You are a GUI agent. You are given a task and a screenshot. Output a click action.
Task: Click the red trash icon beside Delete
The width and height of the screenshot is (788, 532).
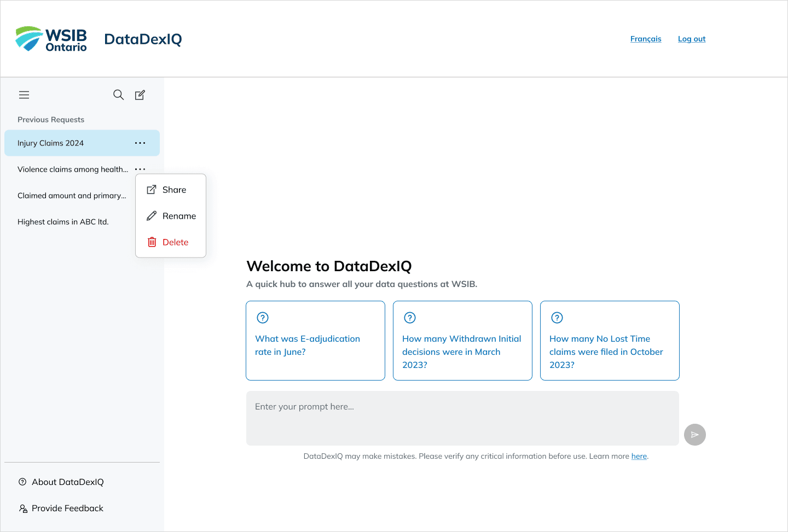click(x=152, y=242)
